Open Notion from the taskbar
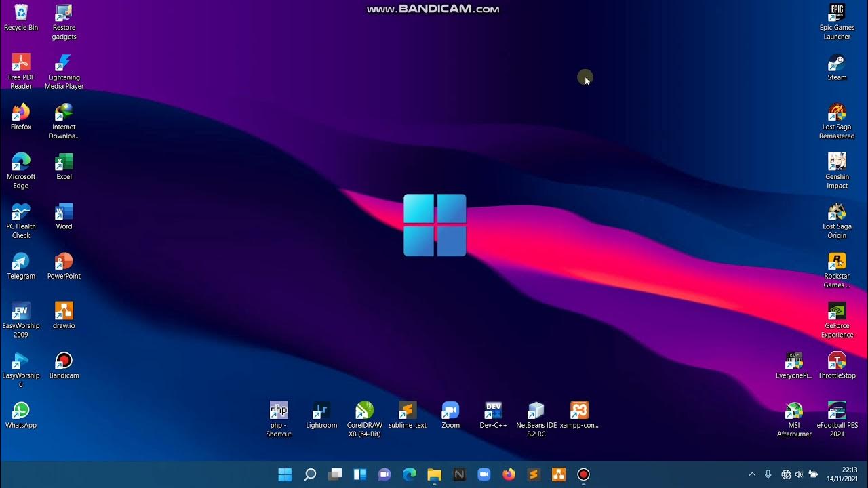The width and height of the screenshot is (868, 488). click(459, 474)
